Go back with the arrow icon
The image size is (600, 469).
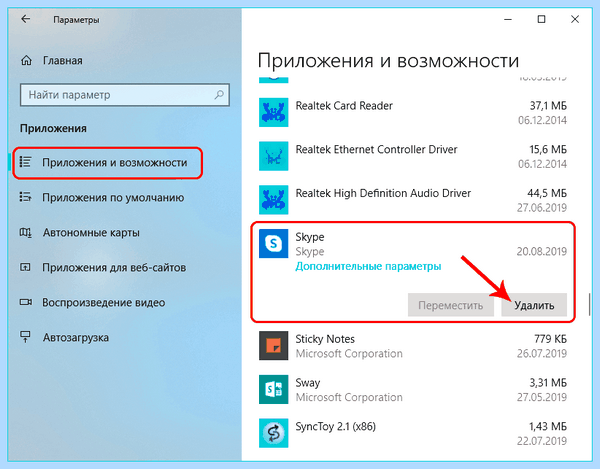(26, 19)
